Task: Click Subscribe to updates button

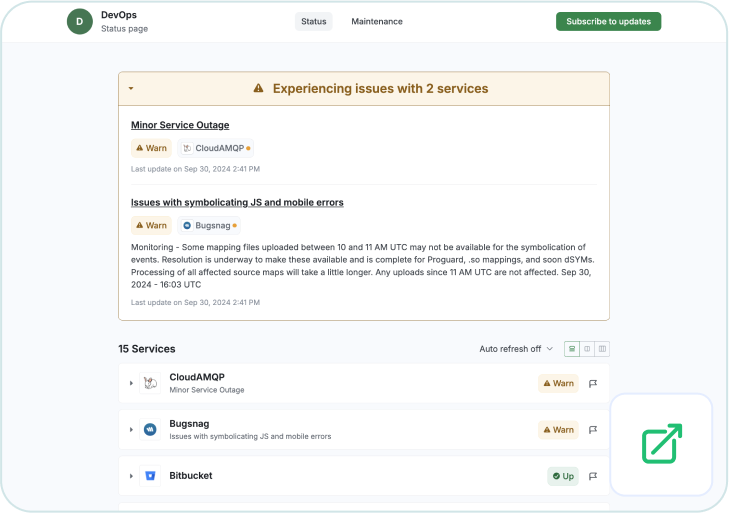Action: pos(608,21)
